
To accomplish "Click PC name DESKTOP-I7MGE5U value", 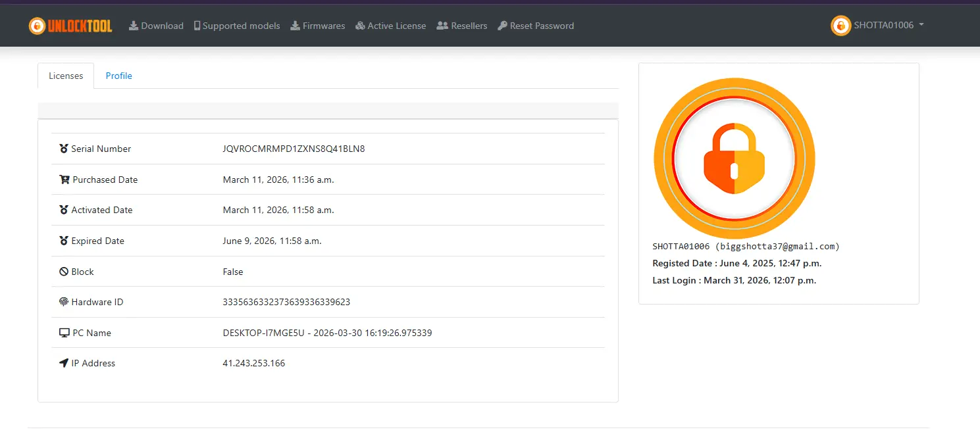I will point(328,333).
